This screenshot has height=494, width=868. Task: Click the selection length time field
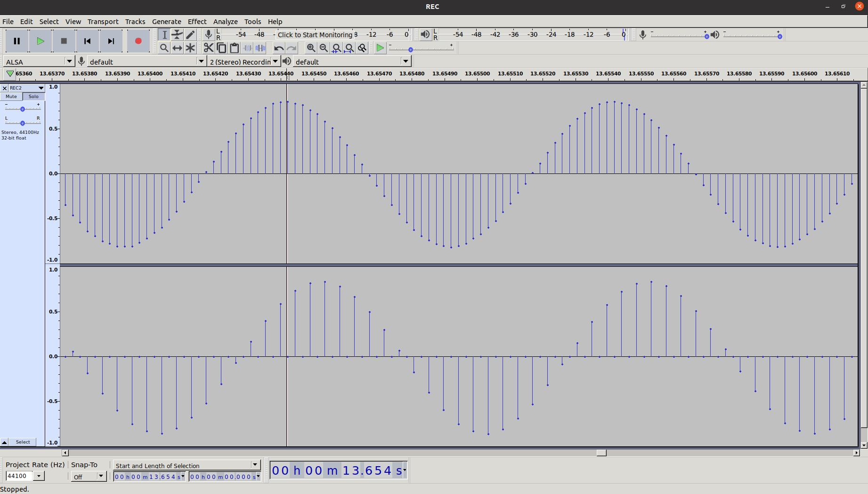(225, 477)
